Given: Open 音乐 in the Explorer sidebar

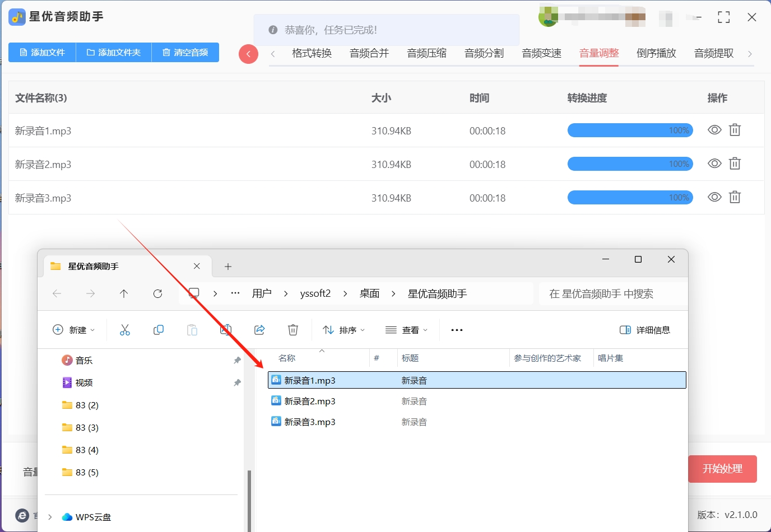Looking at the screenshot, I should click(77, 360).
